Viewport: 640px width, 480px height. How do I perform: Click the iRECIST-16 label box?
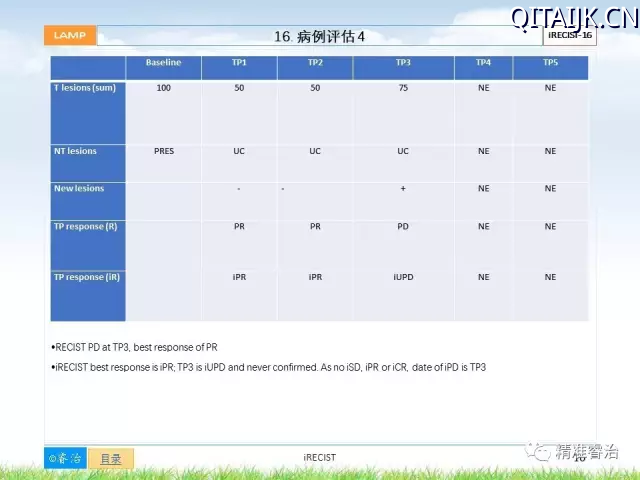coord(570,35)
